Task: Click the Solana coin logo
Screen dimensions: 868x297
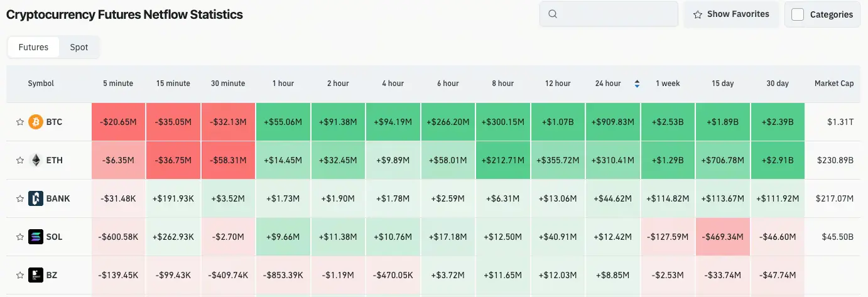Action: [x=36, y=237]
